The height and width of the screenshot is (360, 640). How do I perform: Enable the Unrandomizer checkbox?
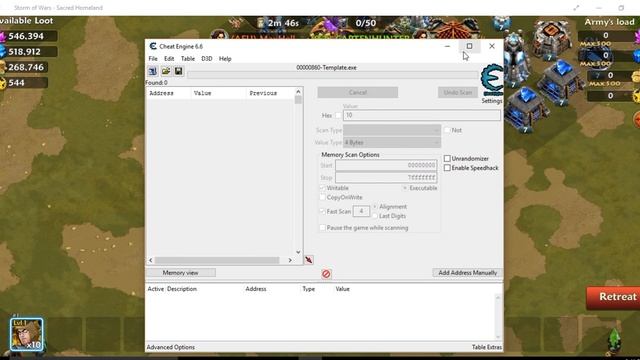click(x=447, y=158)
